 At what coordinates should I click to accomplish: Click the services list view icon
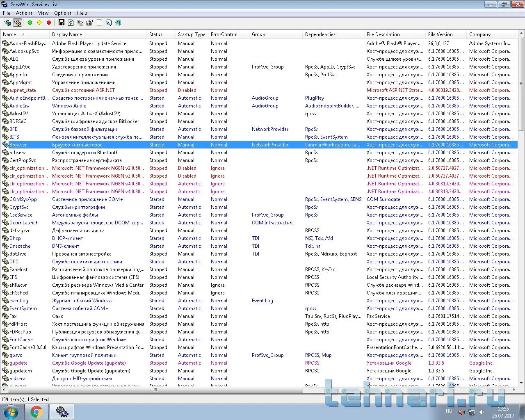click(x=18, y=23)
